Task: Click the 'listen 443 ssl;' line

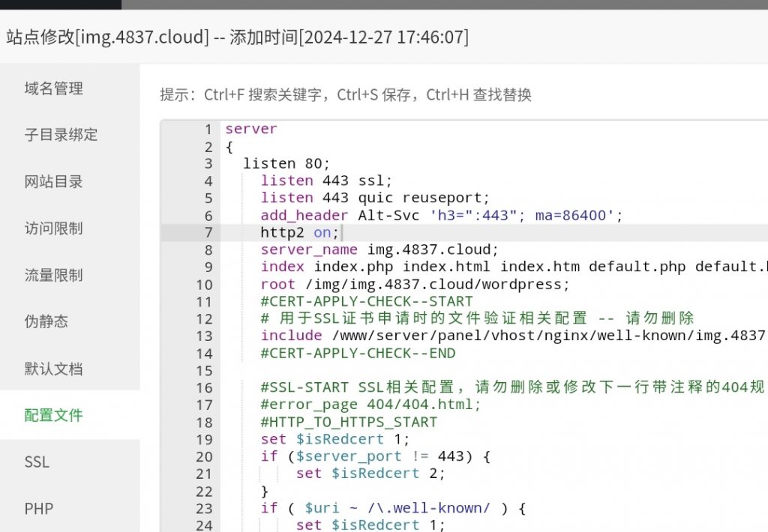Action: 326,181
